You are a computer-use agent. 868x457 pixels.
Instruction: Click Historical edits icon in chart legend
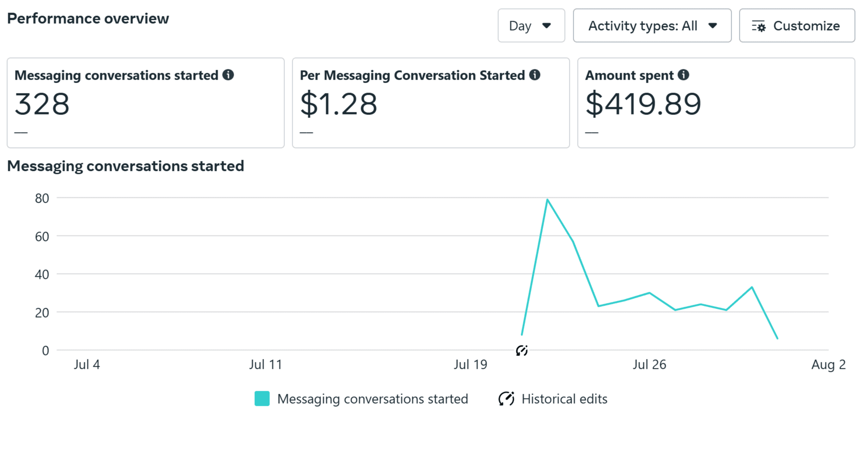[506, 399]
